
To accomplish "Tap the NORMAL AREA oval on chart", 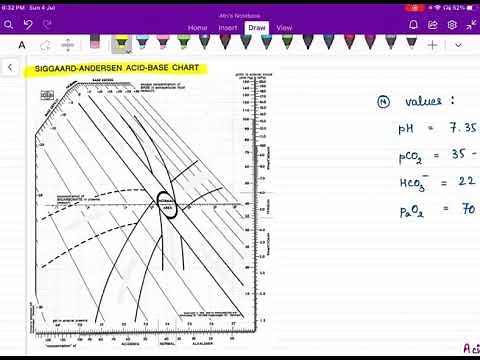I will coord(167,205).
